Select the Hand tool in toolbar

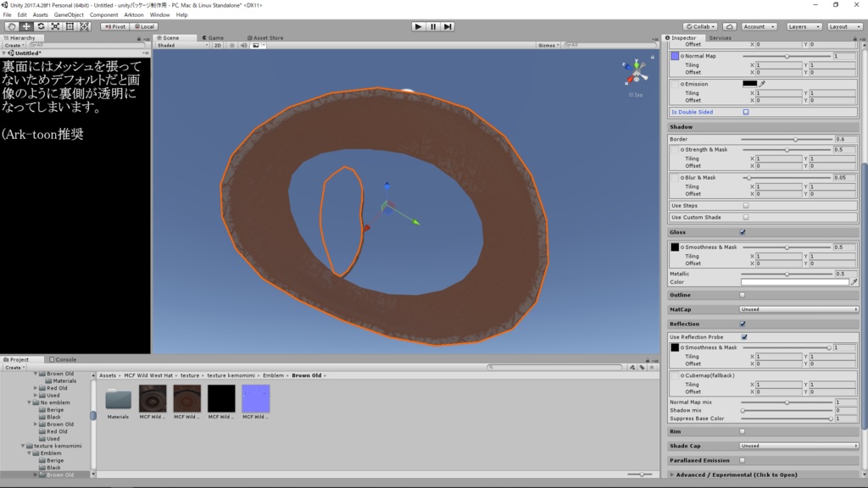11,26
